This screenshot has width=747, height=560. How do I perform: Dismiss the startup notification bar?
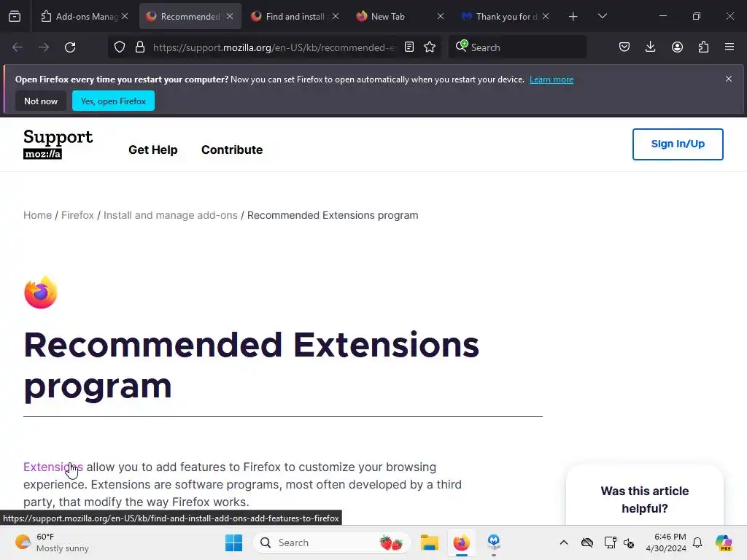[x=729, y=79]
